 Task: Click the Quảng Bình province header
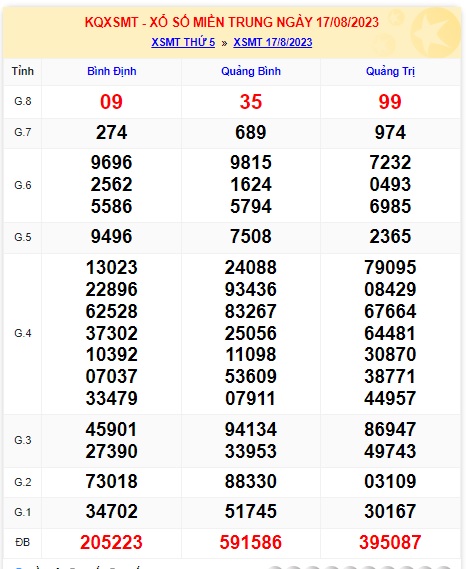coord(251,71)
